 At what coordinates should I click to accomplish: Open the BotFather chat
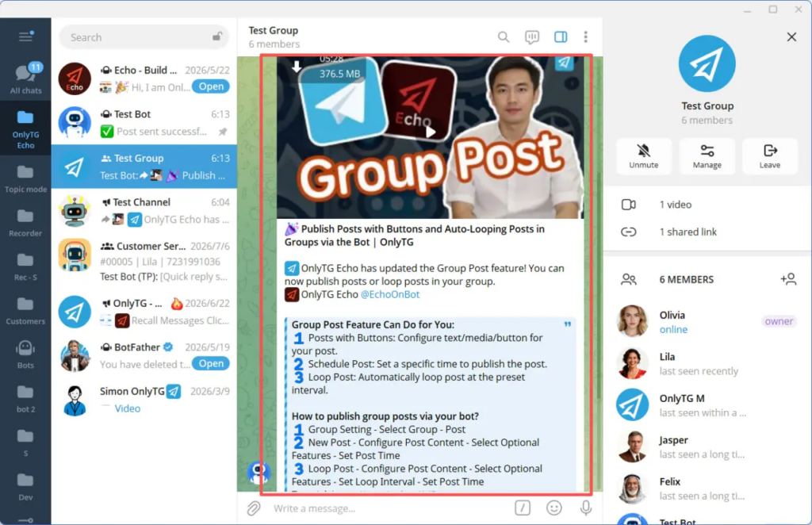(144, 355)
